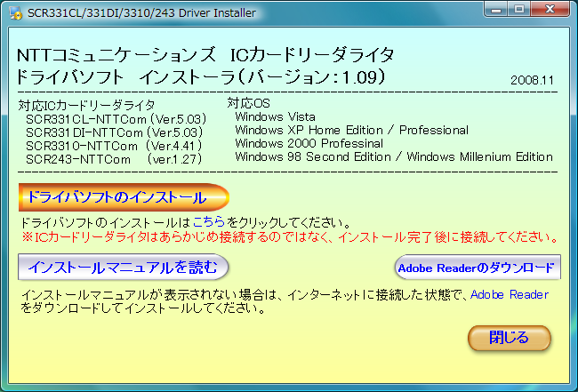Click the 対応OS heading
Screen dimensions: 578x392
pyautogui.click(x=248, y=103)
